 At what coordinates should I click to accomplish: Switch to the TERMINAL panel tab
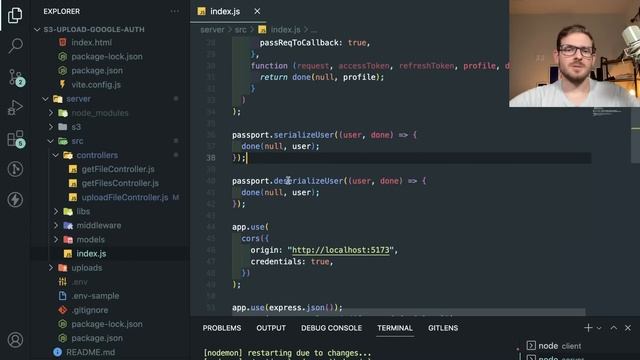click(x=395, y=328)
